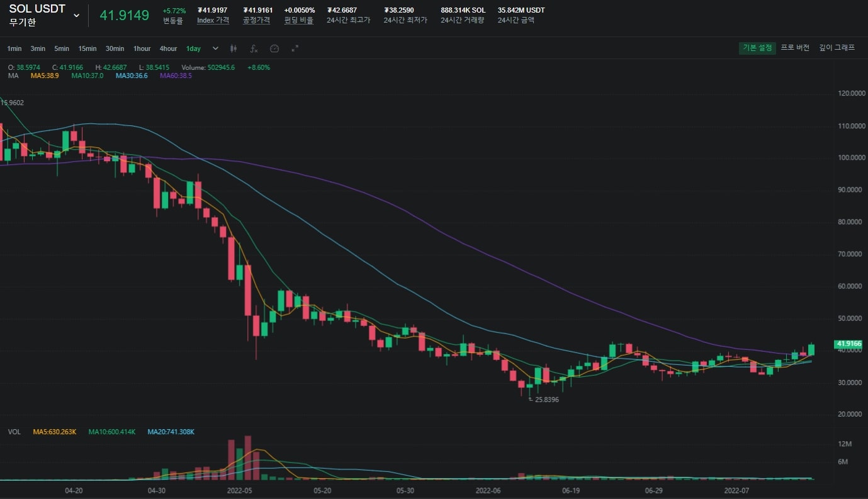Click the 2022-05 date on time axis

click(240, 490)
